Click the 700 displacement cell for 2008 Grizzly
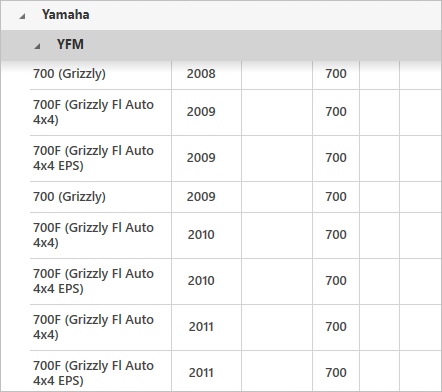This screenshot has height=392, width=442. click(336, 74)
